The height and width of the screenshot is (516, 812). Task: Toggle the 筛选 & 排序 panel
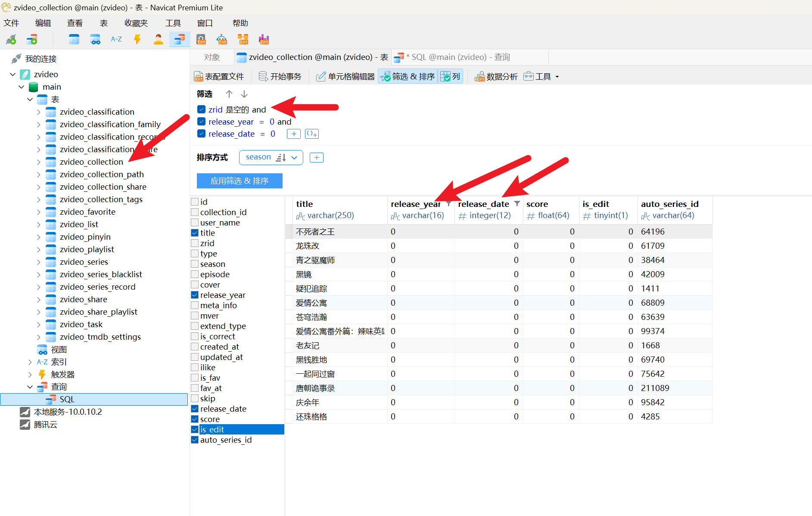pos(408,77)
